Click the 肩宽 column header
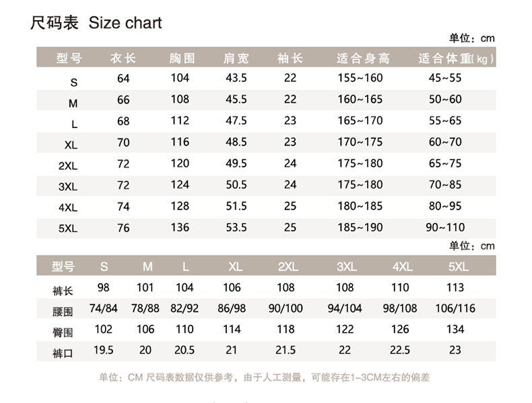Screen dimensions: 532x403 [x=236, y=59]
